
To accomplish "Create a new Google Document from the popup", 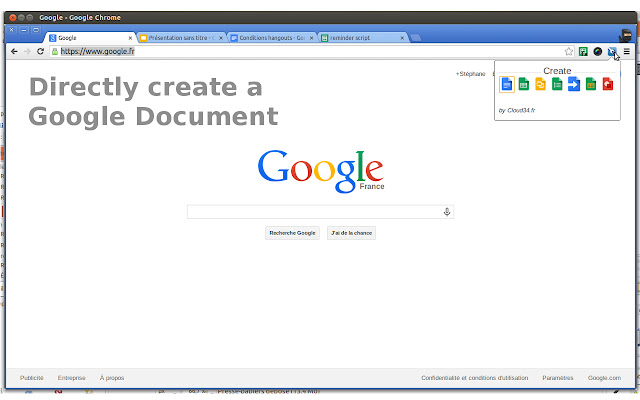I will (507, 84).
